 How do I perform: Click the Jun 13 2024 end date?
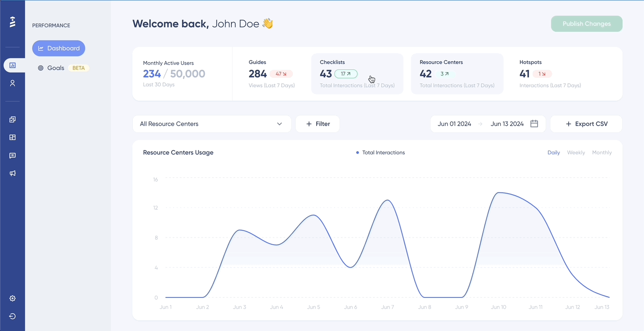pyautogui.click(x=507, y=124)
